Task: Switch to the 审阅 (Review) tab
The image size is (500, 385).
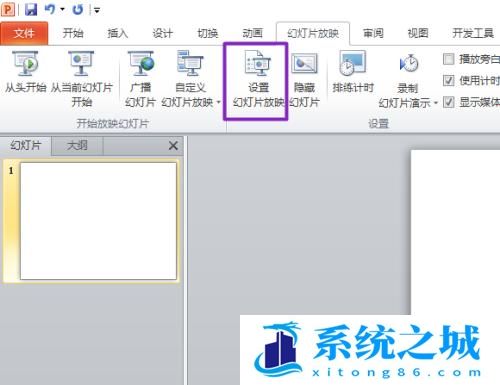Action: coord(373,33)
